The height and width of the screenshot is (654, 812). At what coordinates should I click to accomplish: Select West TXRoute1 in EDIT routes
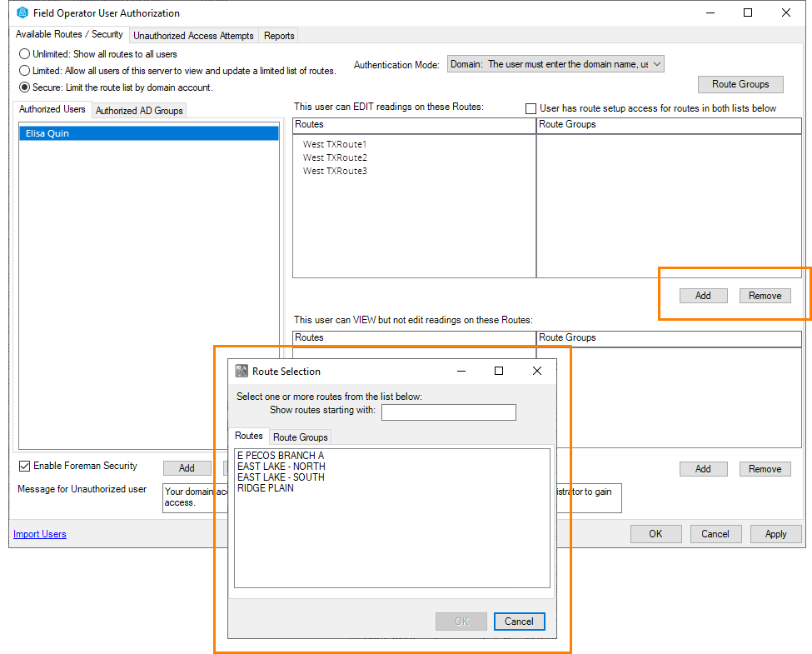pos(335,144)
